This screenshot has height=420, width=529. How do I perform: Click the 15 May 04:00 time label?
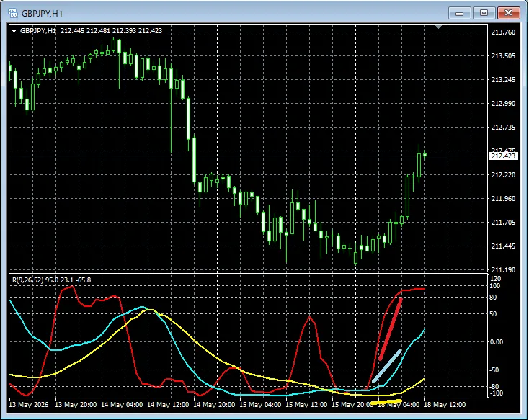pyautogui.click(x=260, y=405)
